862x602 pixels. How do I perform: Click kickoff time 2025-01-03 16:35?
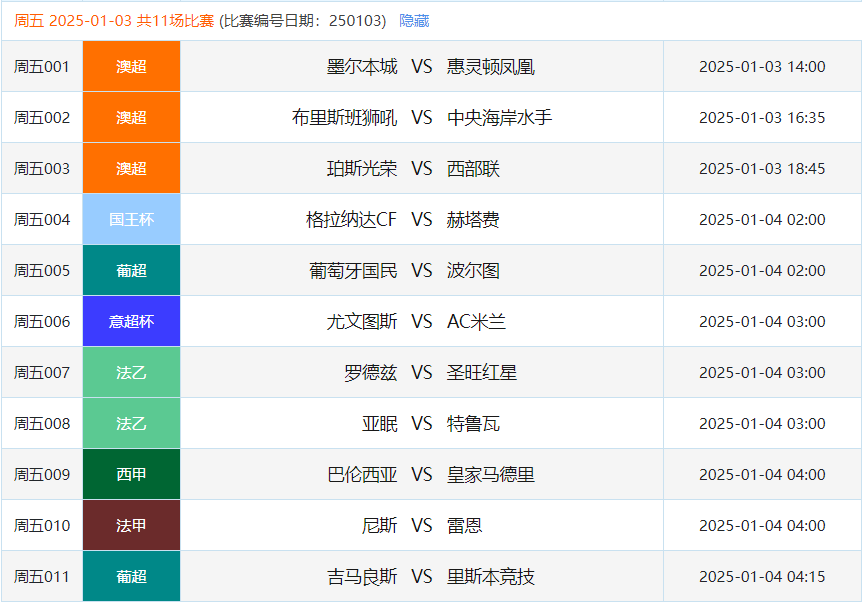click(x=762, y=118)
